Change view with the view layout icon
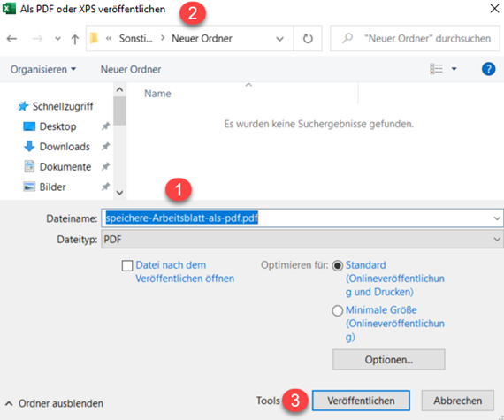The image size is (504, 420). [x=436, y=69]
